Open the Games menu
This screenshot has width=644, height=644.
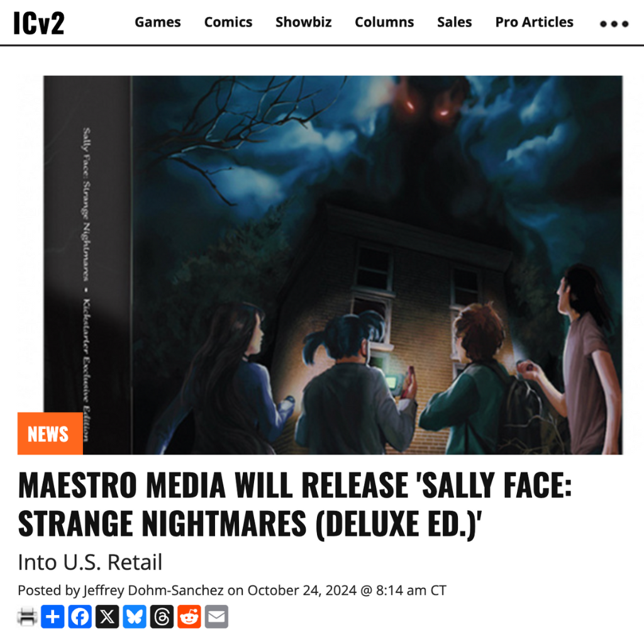(158, 22)
